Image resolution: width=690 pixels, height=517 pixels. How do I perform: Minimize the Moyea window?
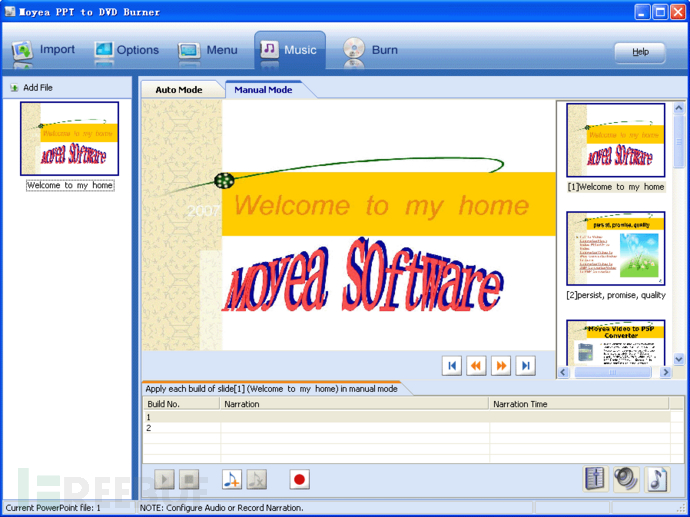642,12
